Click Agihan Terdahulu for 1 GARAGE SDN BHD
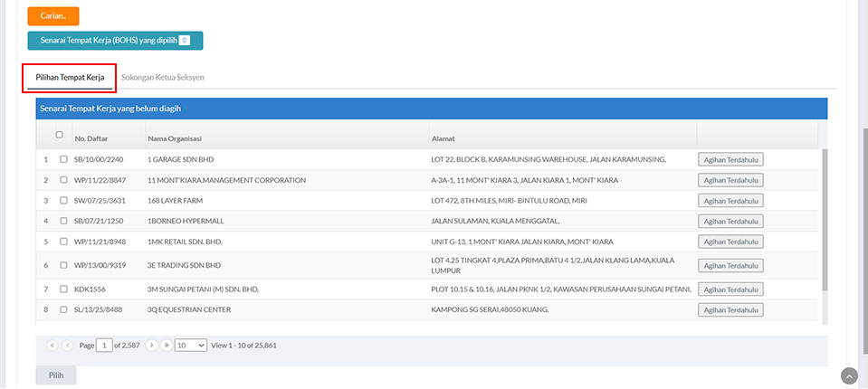The image size is (868, 389). (x=730, y=159)
